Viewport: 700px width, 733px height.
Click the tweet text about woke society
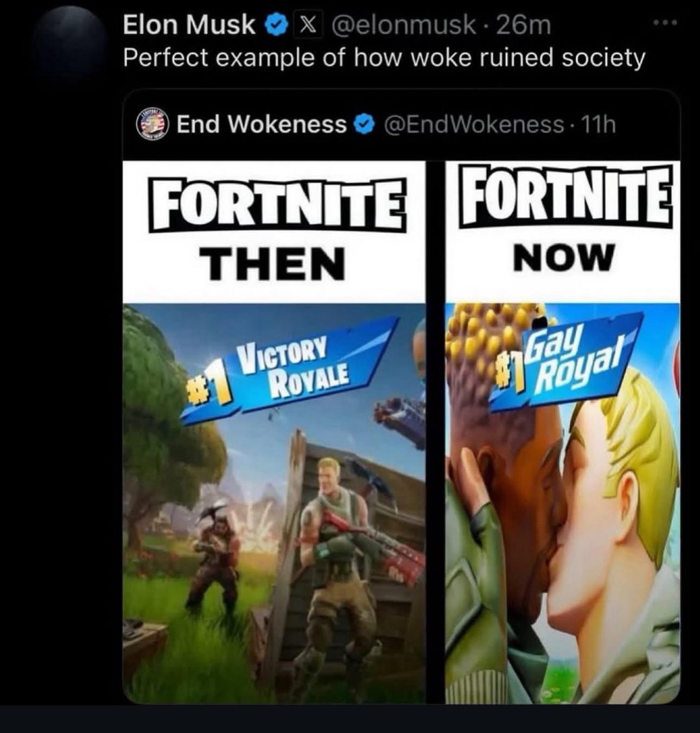(x=385, y=57)
